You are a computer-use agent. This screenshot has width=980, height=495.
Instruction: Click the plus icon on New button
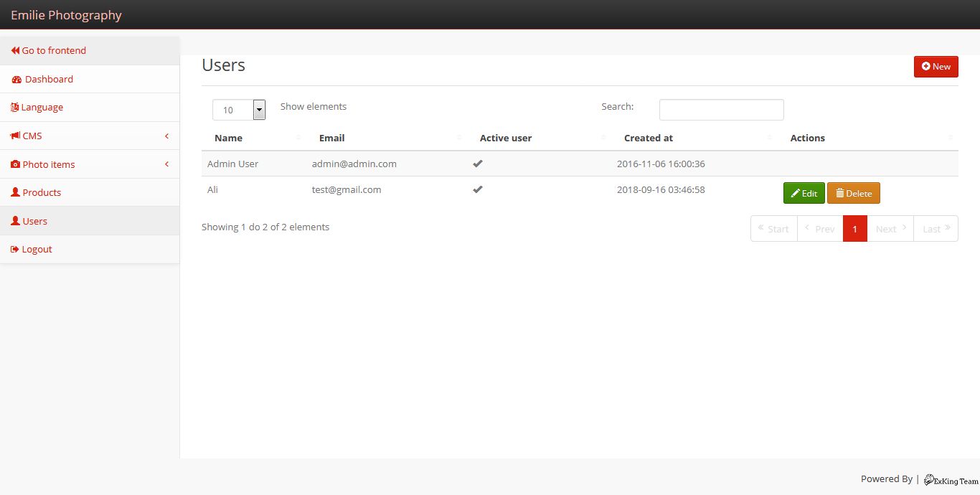pyautogui.click(x=926, y=66)
